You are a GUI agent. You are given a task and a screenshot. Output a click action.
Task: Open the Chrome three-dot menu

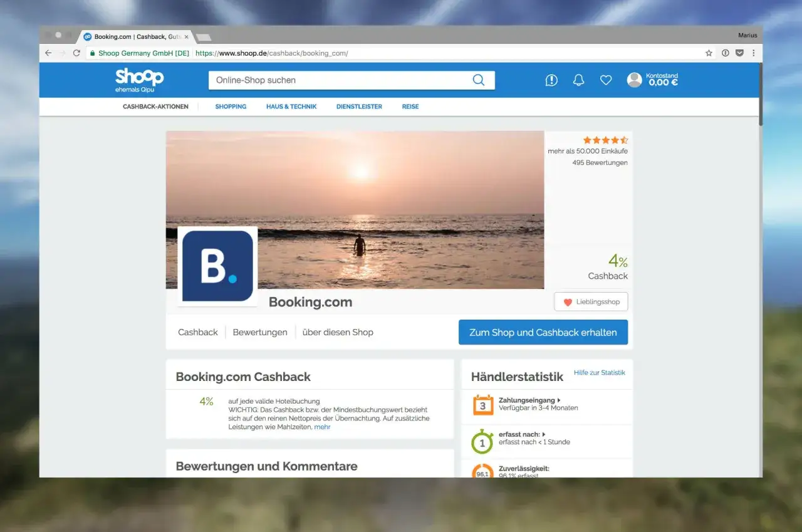pyautogui.click(x=753, y=53)
